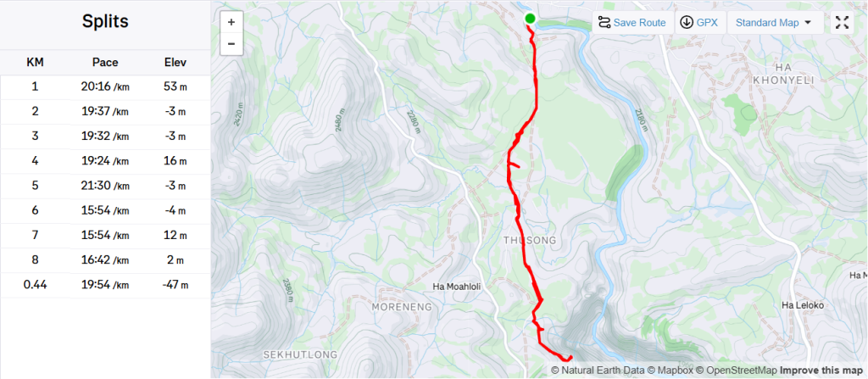Save Route button click

click(x=633, y=23)
